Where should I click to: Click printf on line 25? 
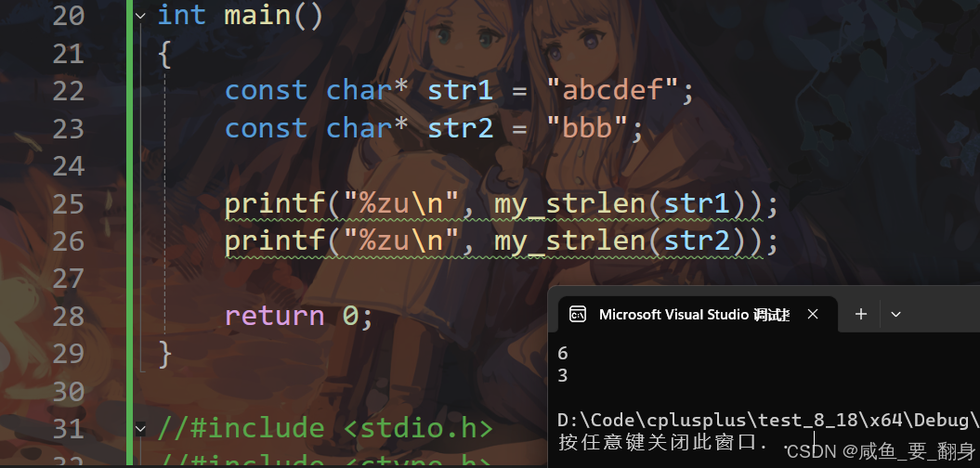pos(274,204)
